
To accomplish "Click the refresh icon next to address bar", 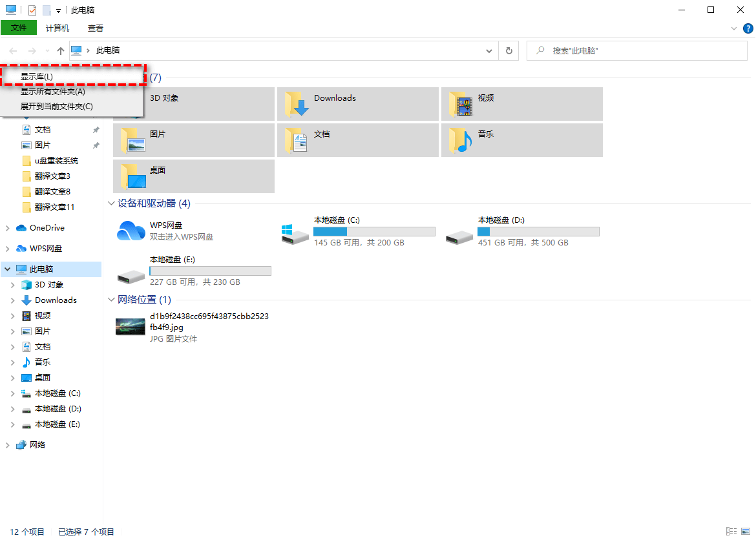I will (x=509, y=50).
